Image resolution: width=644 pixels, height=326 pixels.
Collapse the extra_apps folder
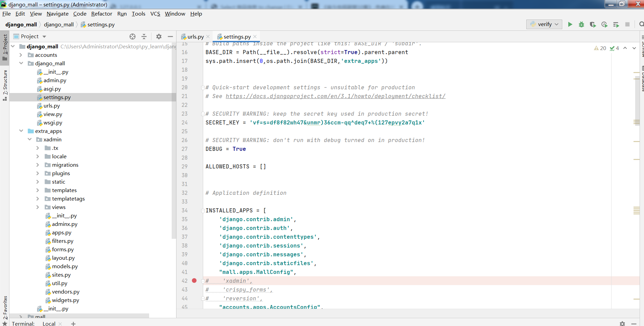21,131
